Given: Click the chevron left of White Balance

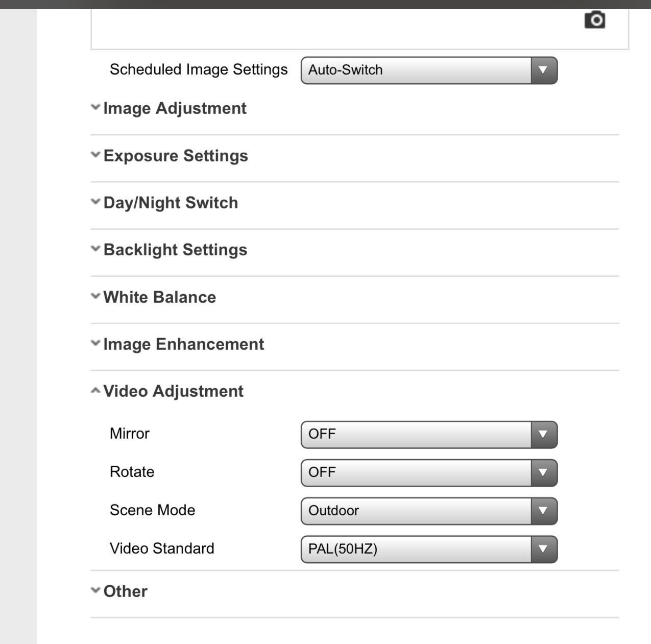Looking at the screenshot, I should 95,296.
